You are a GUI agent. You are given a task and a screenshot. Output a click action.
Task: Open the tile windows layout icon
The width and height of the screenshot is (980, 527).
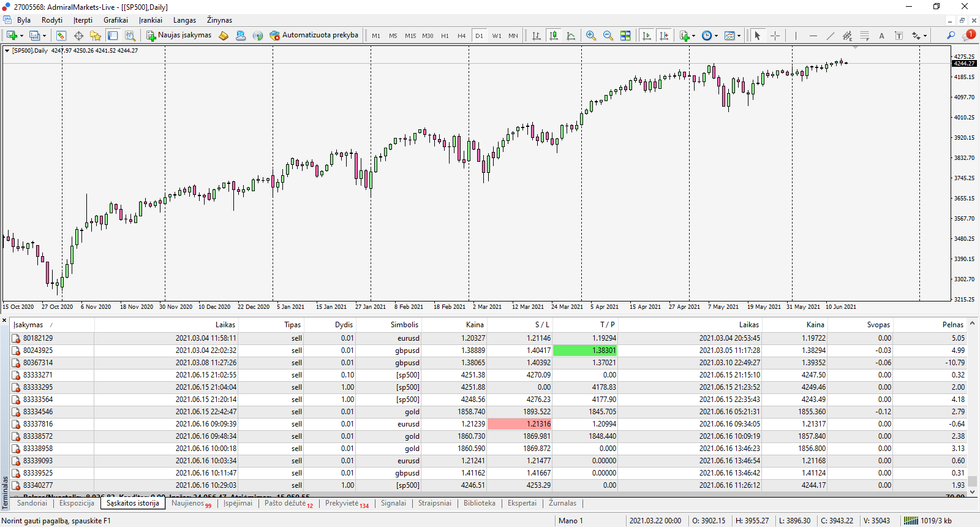(x=625, y=36)
